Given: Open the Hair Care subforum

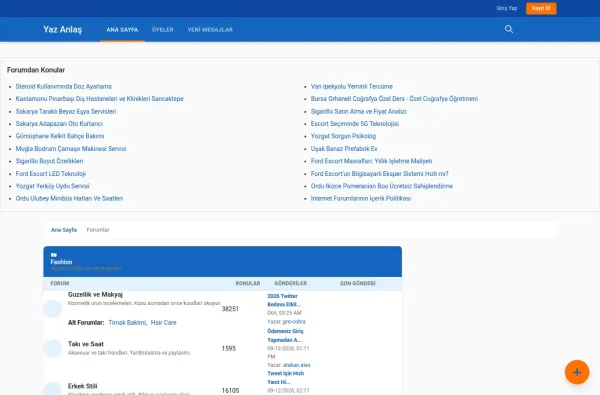Looking at the screenshot, I should coord(163,323).
